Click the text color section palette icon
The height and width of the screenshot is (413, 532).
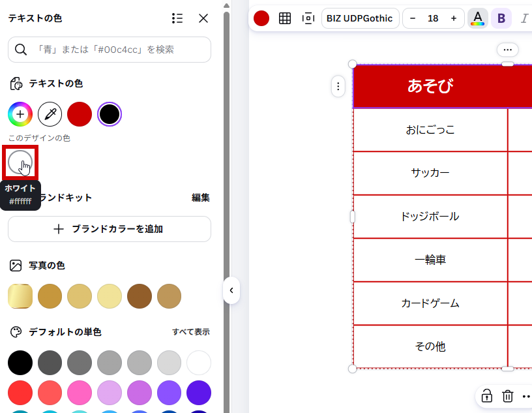click(x=16, y=84)
